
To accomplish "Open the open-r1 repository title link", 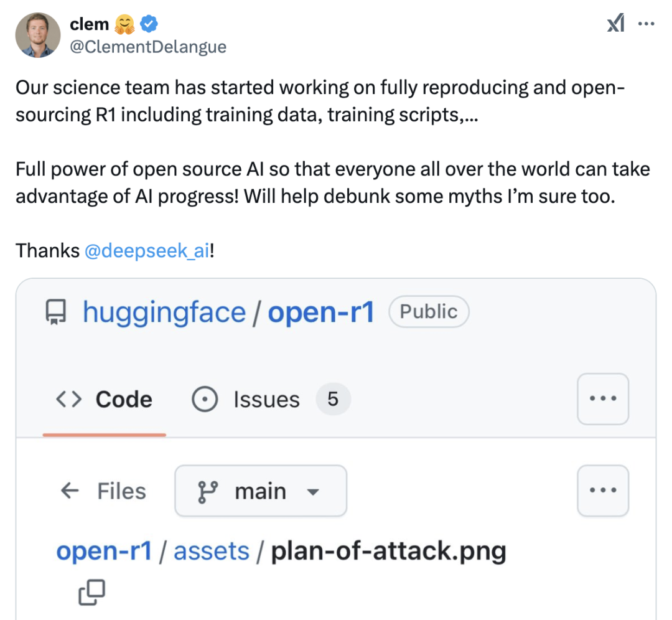I will pyautogui.click(x=321, y=312).
